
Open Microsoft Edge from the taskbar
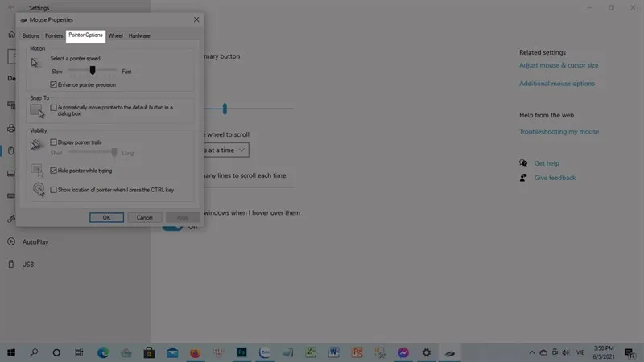tap(103, 352)
